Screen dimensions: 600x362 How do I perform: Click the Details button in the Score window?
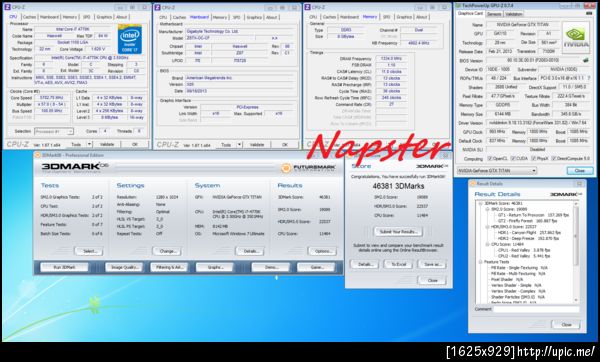coord(364,264)
